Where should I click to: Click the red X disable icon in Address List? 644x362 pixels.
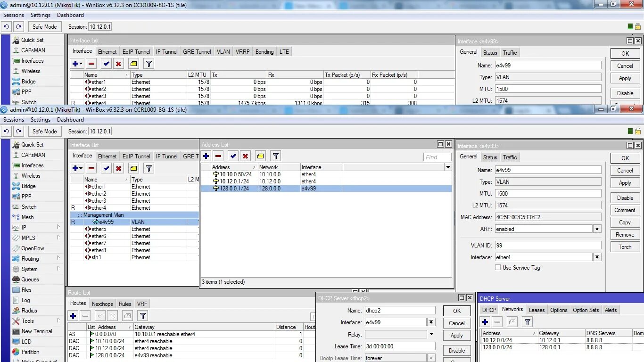pyautogui.click(x=245, y=156)
